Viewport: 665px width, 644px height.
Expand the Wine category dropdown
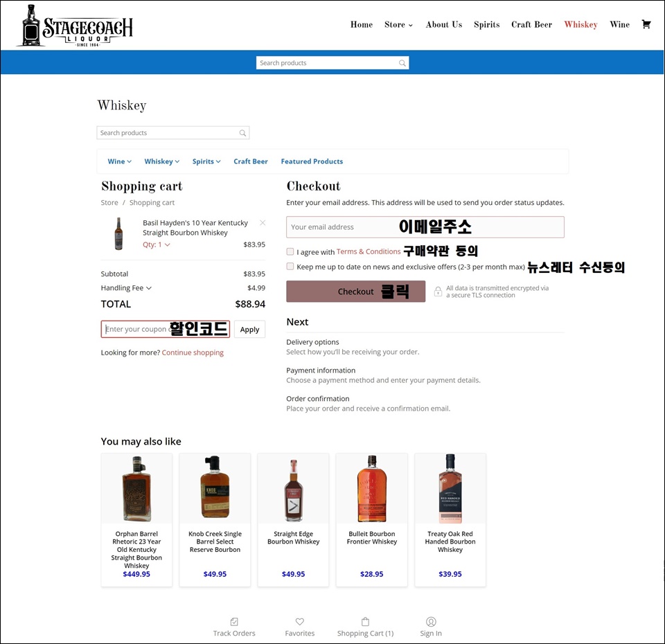[120, 161]
